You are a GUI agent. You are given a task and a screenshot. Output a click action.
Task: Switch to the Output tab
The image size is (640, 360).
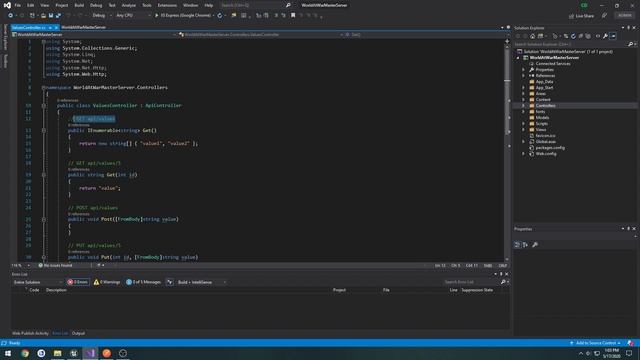tap(78, 333)
